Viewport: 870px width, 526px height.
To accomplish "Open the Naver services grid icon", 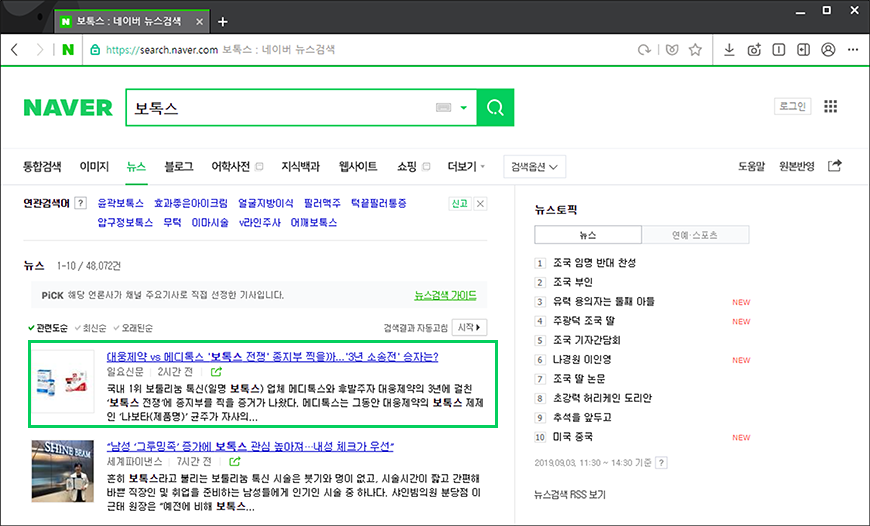I will click(x=830, y=107).
